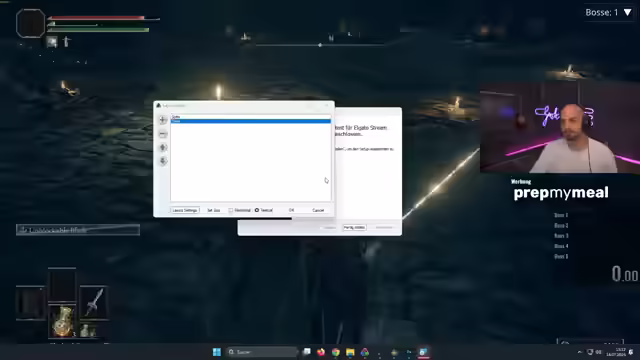
Task: Add a component with the plus icon
Action: pos(163,120)
